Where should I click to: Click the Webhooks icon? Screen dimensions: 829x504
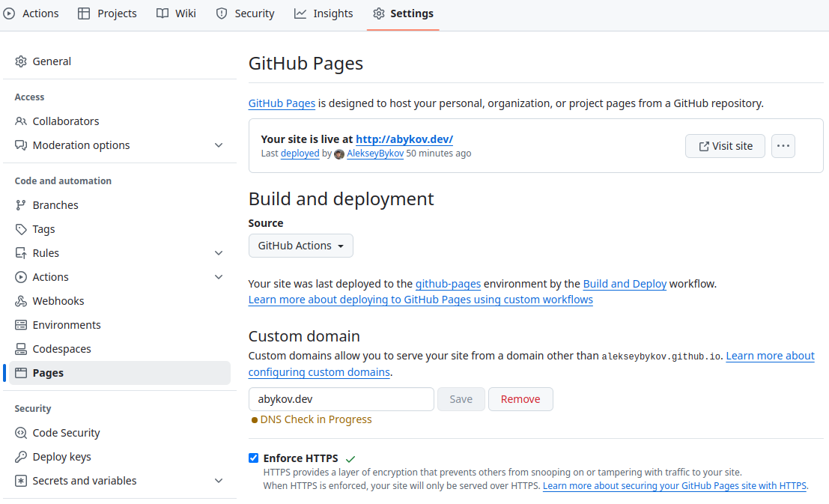click(x=21, y=301)
